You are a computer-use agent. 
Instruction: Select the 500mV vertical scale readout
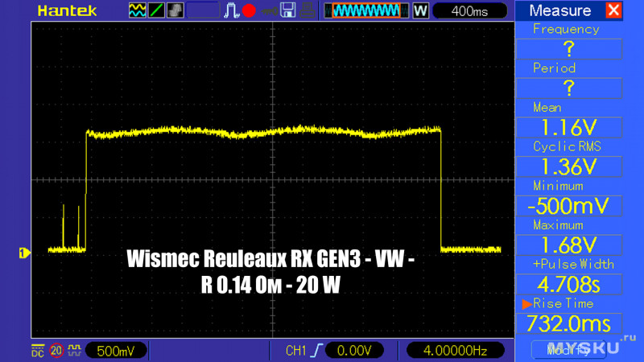[116, 351]
